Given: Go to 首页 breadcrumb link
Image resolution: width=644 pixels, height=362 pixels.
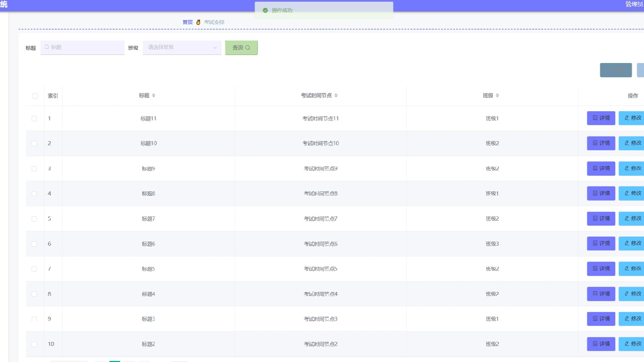Looking at the screenshot, I should click(x=187, y=22).
